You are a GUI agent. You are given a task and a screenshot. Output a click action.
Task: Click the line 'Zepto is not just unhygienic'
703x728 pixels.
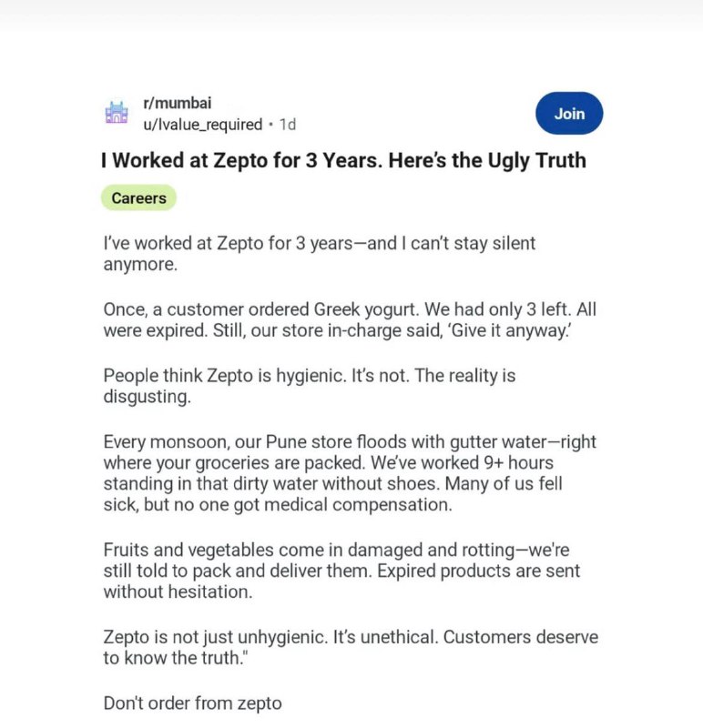pos(351,637)
